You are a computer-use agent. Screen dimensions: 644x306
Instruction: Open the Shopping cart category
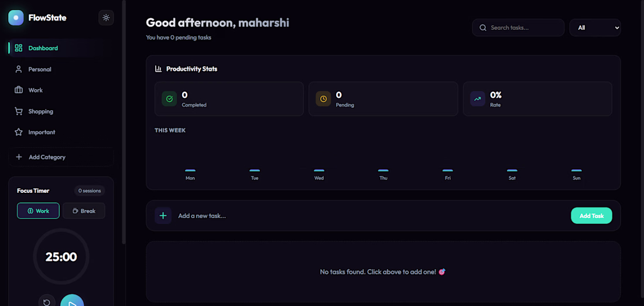click(40, 111)
